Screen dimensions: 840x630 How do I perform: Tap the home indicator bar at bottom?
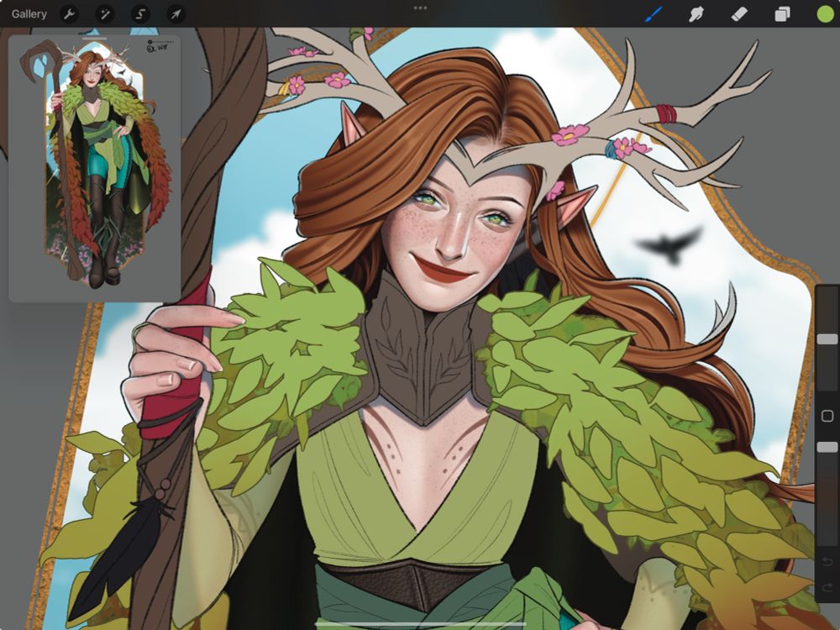(x=420, y=624)
